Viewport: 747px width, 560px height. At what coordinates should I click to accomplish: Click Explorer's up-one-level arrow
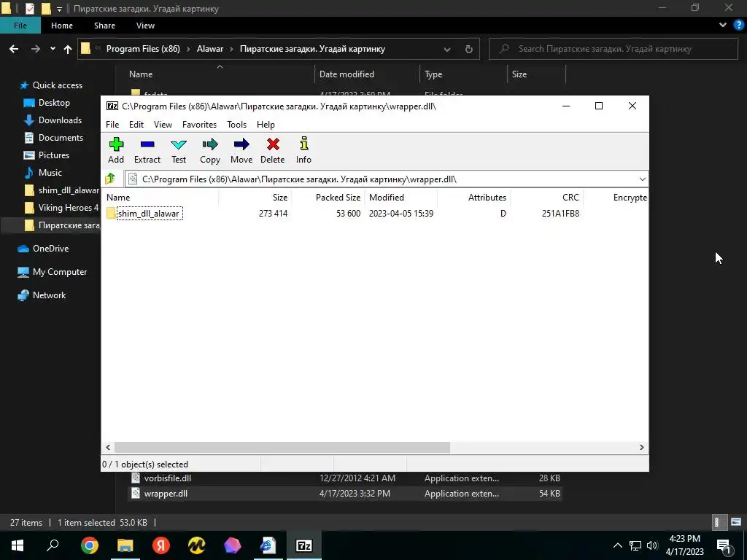[x=68, y=49]
